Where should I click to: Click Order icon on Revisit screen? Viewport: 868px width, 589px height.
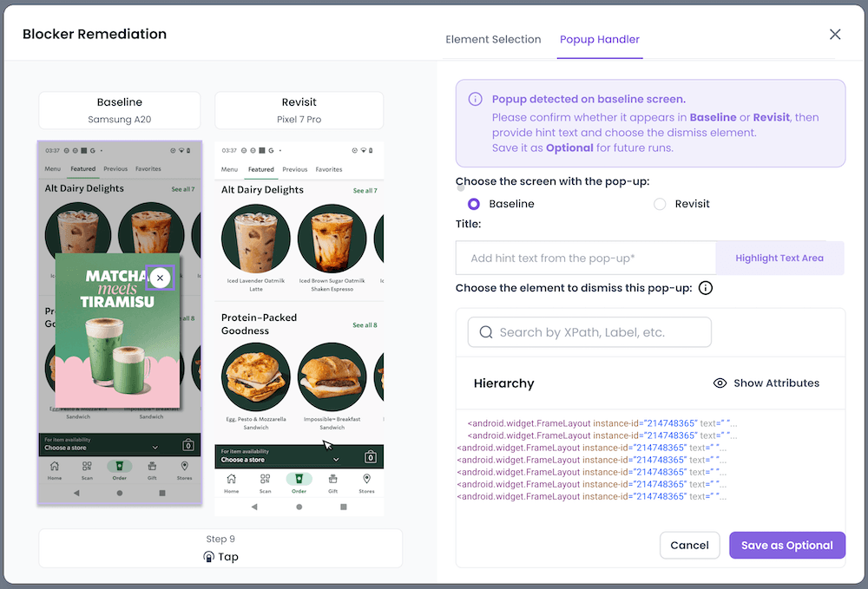click(299, 479)
